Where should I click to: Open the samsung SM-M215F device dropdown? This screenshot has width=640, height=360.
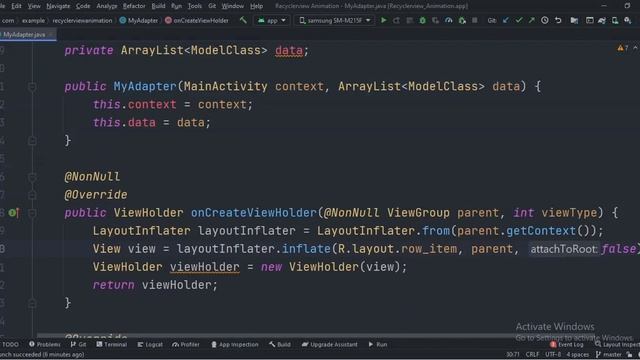click(335, 20)
